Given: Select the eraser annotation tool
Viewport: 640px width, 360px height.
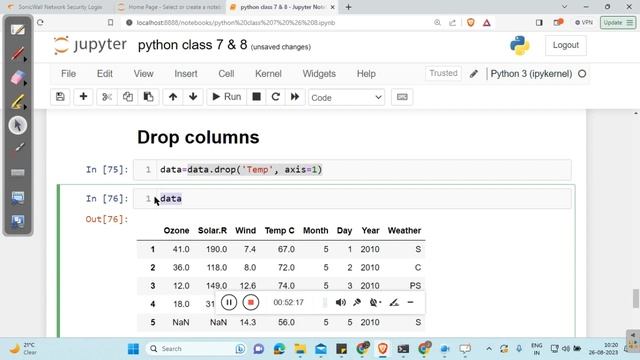Looking at the screenshot, I should click(17, 78).
